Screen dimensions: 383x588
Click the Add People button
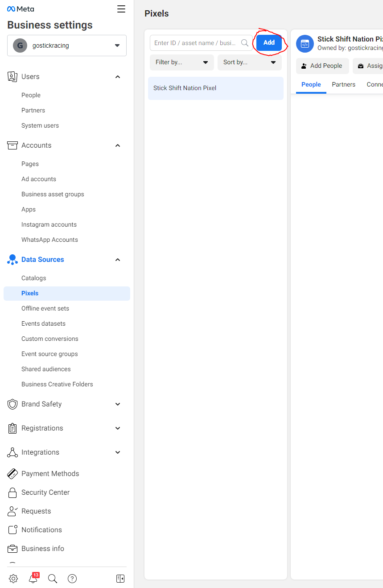click(x=322, y=66)
